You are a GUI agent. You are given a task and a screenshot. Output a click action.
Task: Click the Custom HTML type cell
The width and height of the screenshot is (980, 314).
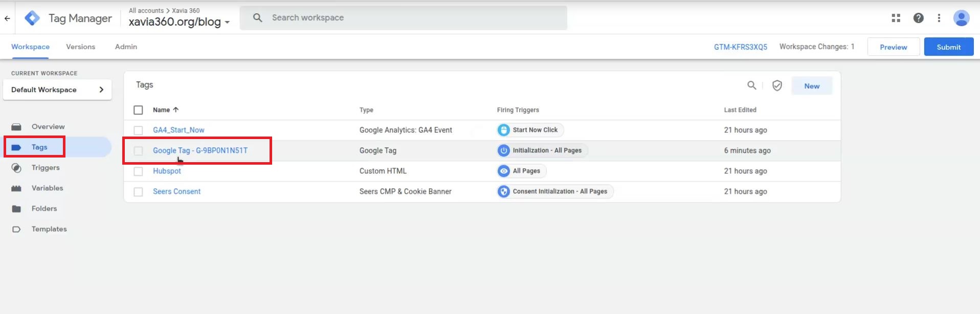click(x=383, y=171)
